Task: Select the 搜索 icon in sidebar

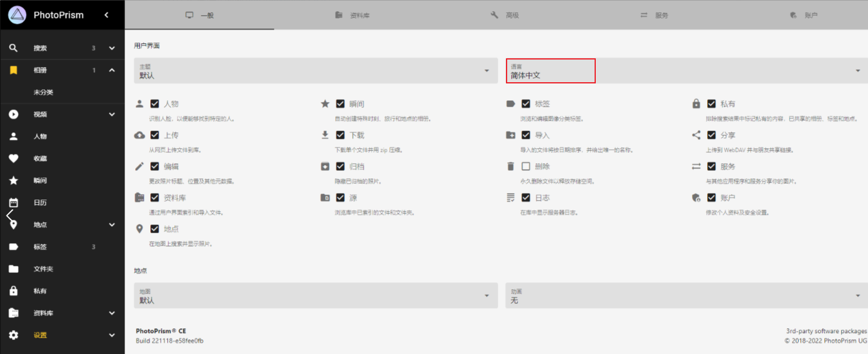Action: [x=13, y=47]
